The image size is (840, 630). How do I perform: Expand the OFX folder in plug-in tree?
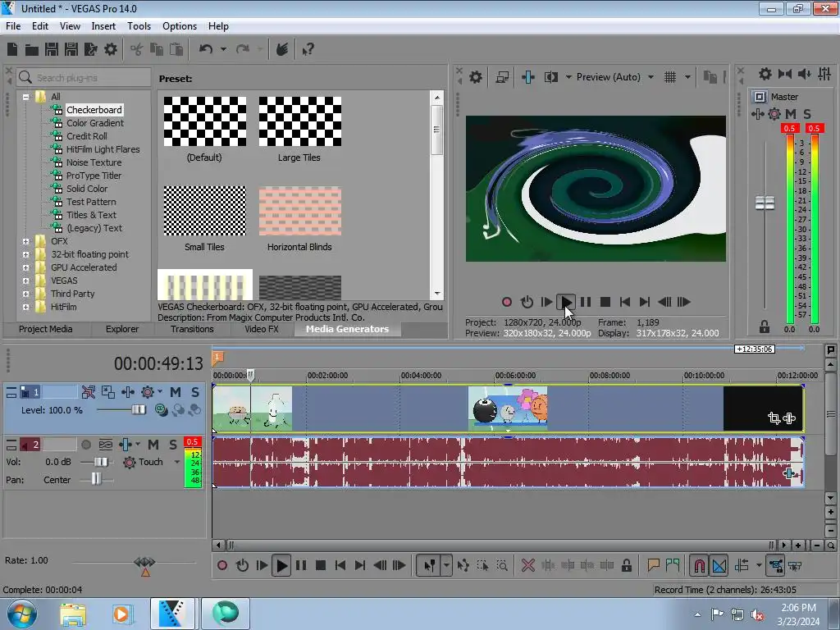26,241
